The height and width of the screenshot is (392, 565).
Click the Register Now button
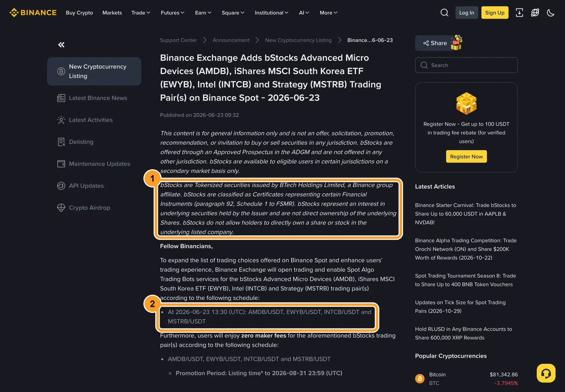[x=466, y=157]
